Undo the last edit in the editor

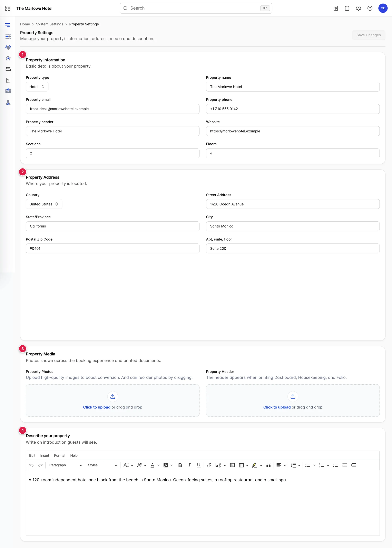(31, 465)
